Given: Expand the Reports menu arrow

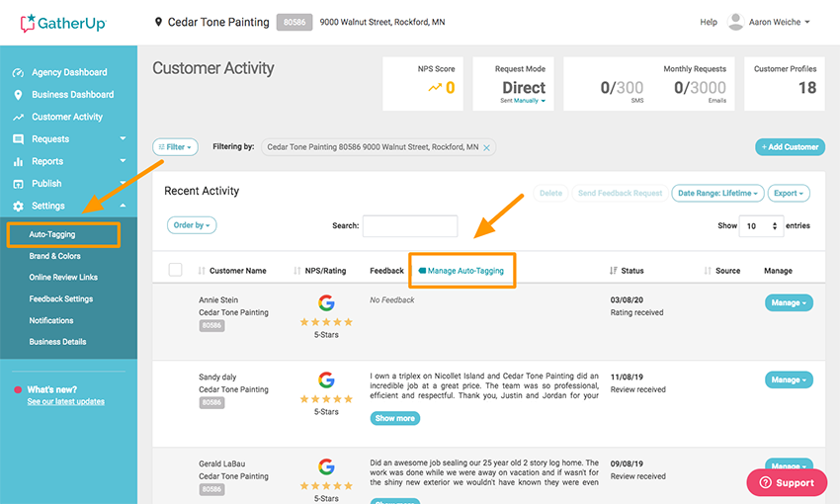Looking at the screenshot, I should [x=123, y=161].
